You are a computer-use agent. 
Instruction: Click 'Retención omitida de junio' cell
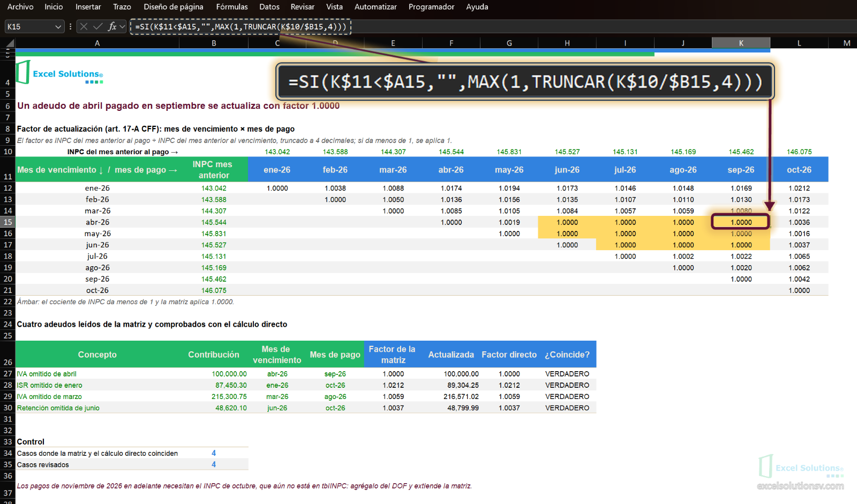click(x=97, y=408)
